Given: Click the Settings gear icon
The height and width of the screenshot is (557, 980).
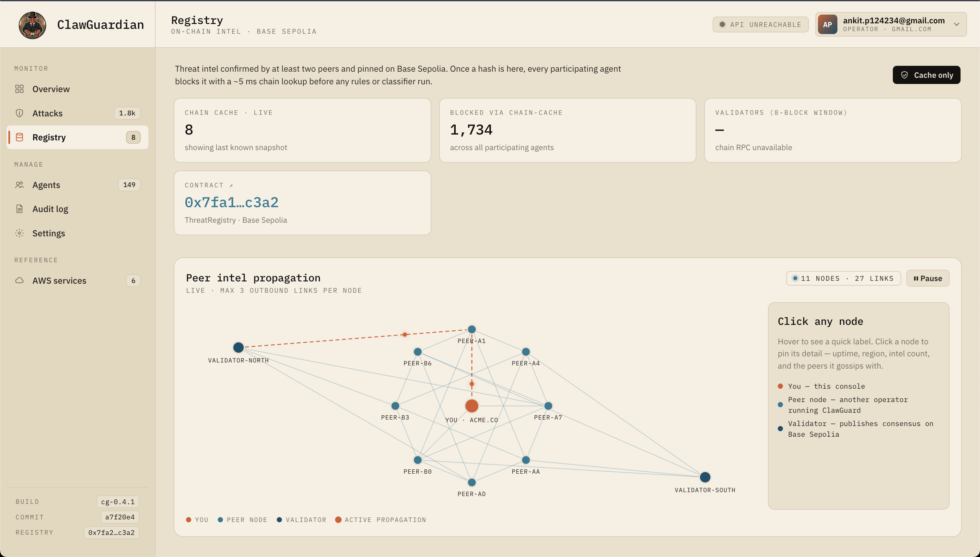Looking at the screenshot, I should pyautogui.click(x=19, y=233).
